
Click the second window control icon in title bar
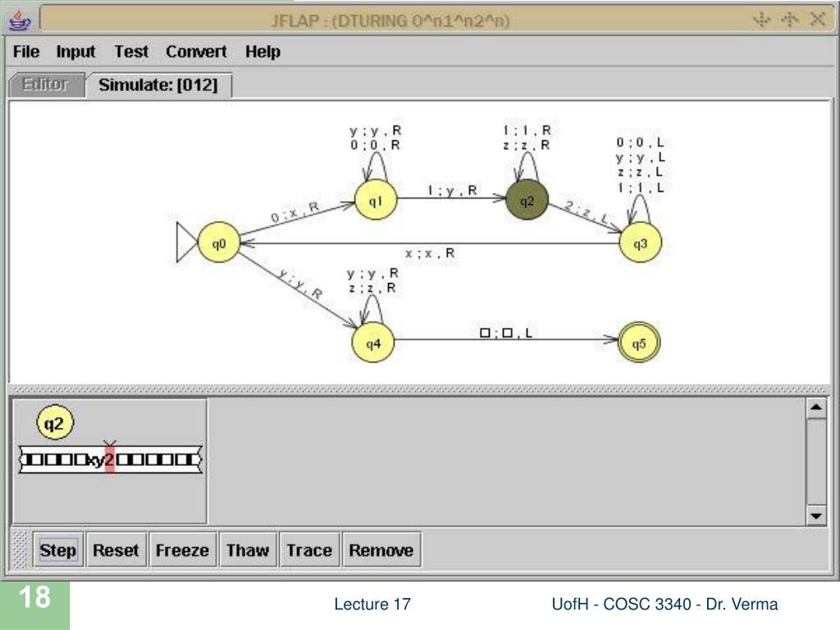(789, 20)
